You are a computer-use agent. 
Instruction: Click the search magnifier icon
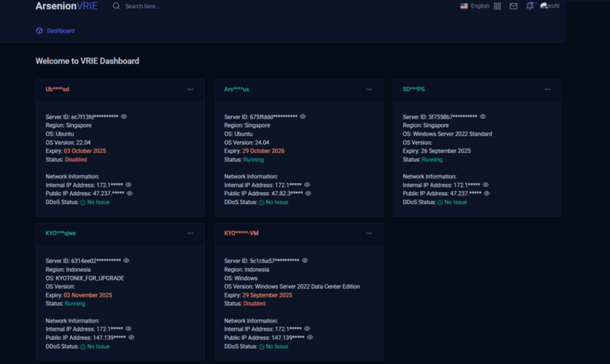(116, 6)
